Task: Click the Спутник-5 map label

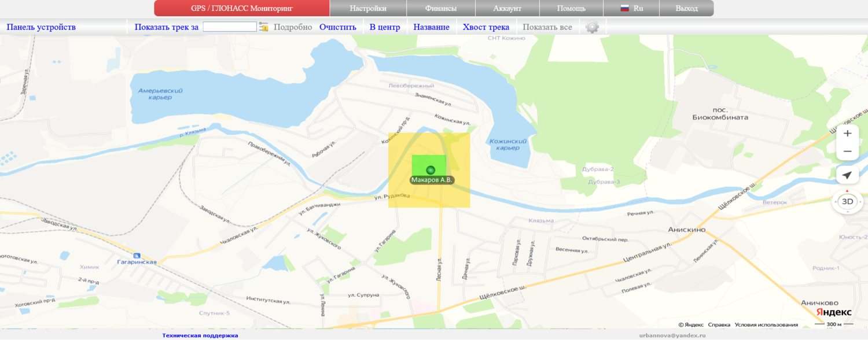Action: pos(214,313)
